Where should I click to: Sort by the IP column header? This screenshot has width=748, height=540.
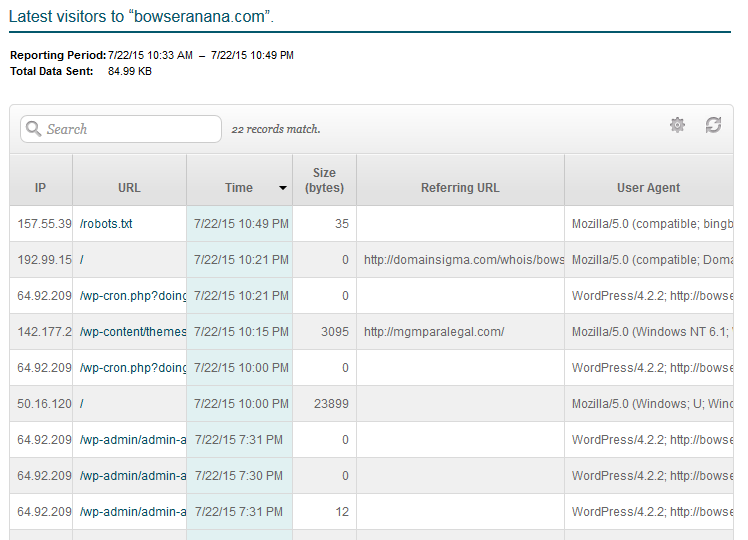(x=41, y=187)
